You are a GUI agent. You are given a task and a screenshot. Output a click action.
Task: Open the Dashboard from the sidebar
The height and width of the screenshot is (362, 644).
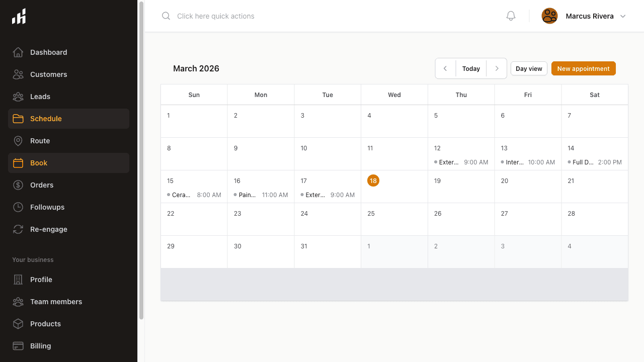click(48, 52)
